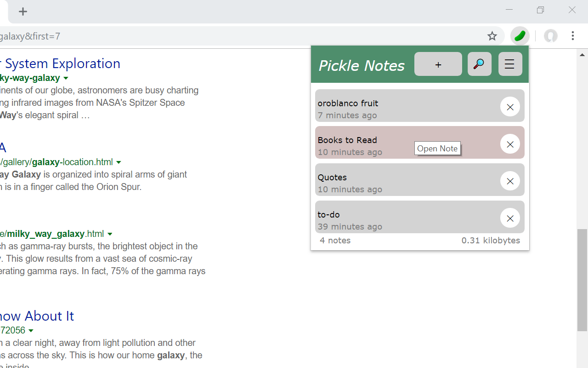The width and height of the screenshot is (588, 368).
Task: Open Chrome's three-dot menu
Action: click(573, 36)
